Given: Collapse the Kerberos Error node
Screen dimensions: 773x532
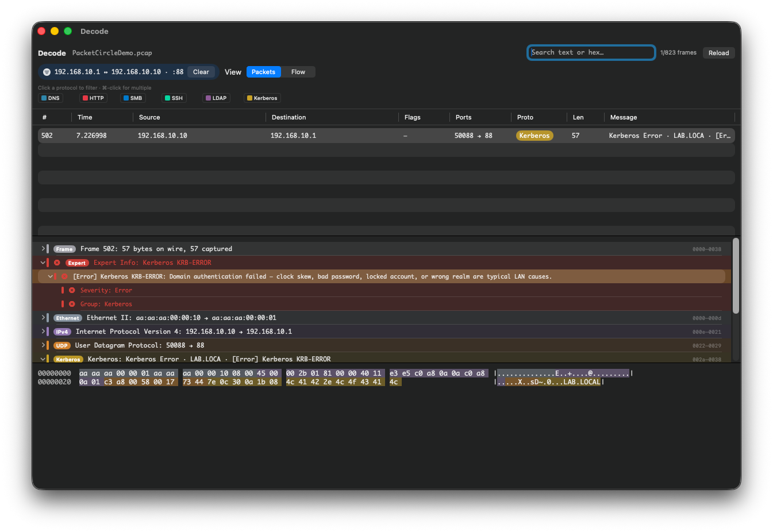Looking at the screenshot, I should (43, 359).
